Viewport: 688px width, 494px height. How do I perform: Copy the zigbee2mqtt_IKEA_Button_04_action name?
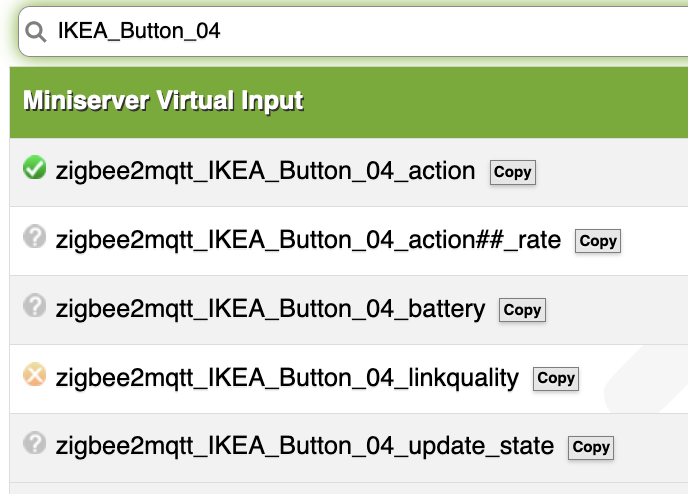513,172
